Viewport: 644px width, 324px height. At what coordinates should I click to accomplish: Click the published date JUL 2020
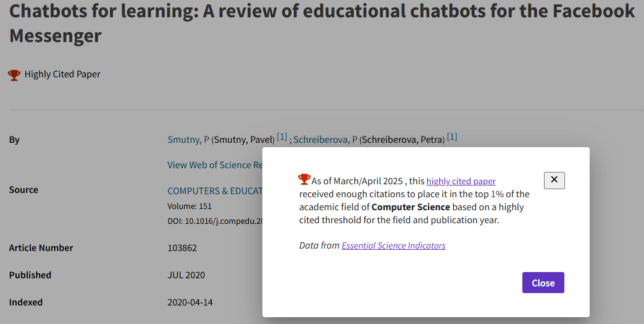click(186, 275)
